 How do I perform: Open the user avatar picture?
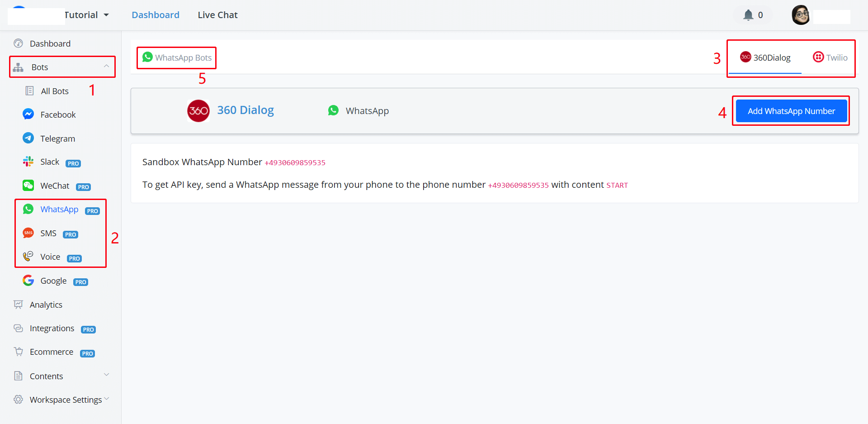click(x=801, y=15)
